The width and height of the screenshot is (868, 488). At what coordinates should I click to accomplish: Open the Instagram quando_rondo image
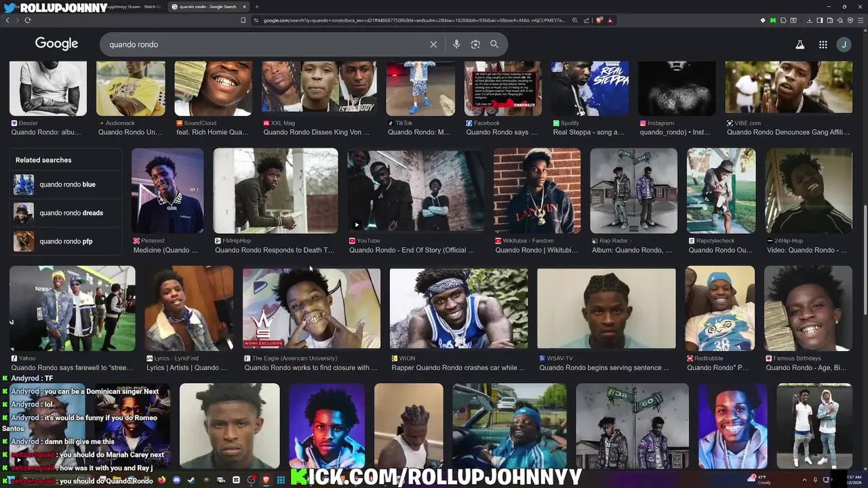(x=677, y=88)
